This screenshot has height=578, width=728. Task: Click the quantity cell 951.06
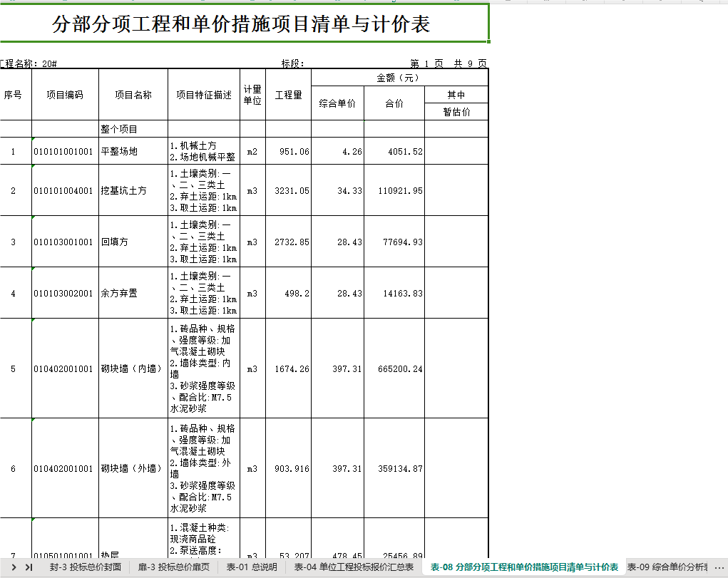coord(288,151)
